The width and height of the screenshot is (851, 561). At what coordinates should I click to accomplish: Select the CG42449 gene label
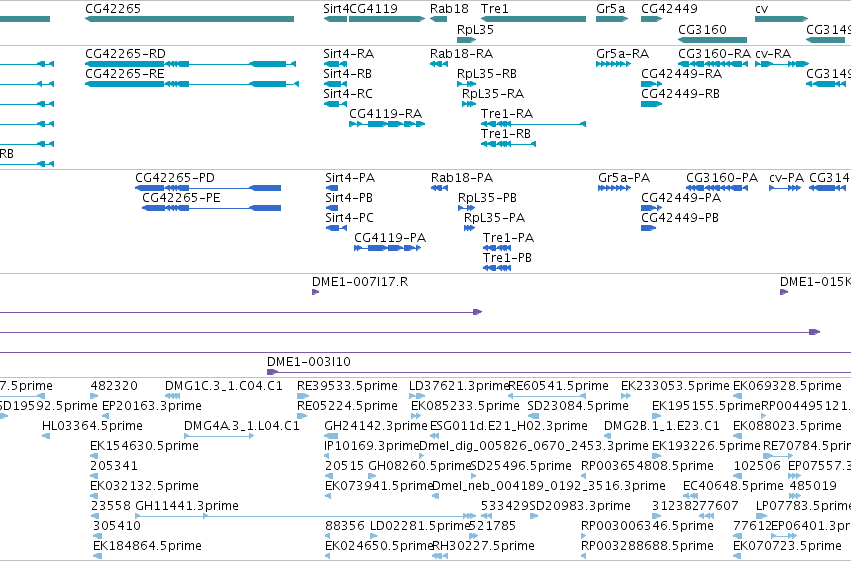pos(669,9)
